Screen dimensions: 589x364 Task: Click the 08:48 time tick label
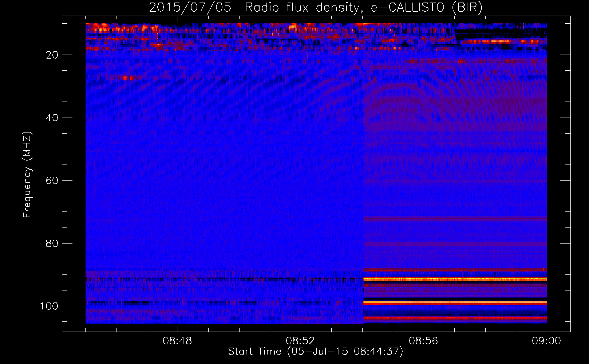(177, 341)
